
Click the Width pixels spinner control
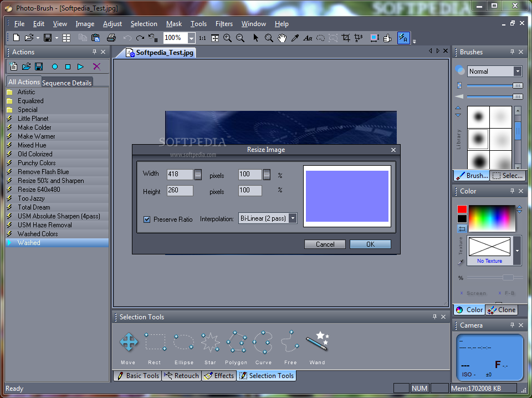(198, 175)
